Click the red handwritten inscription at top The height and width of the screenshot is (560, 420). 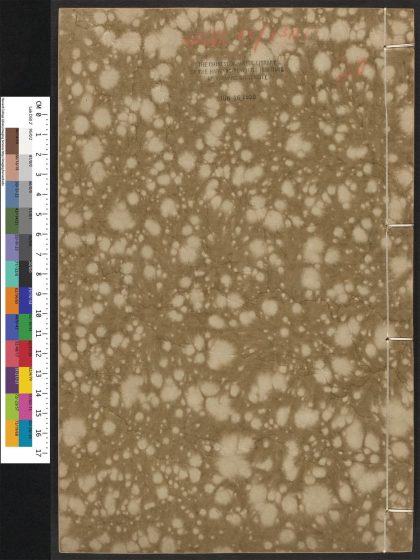click(246, 39)
